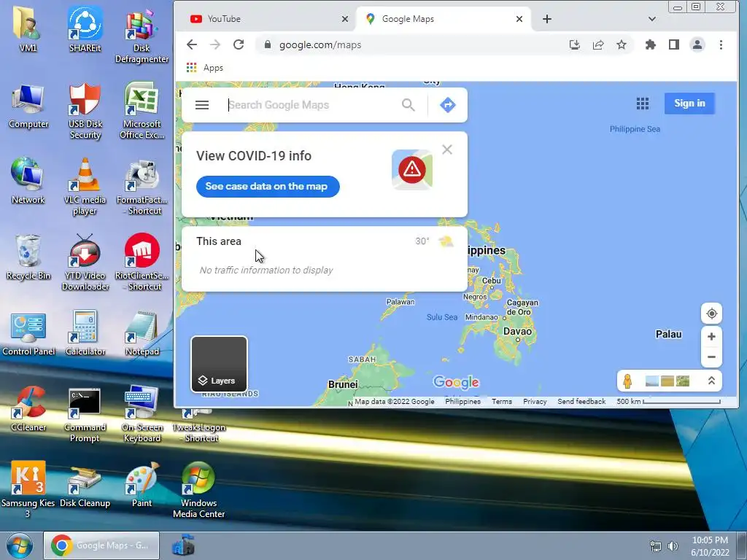The width and height of the screenshot is (747, 560).
Task: Bookmark this tab with the star icon
Action: point(622,44)
